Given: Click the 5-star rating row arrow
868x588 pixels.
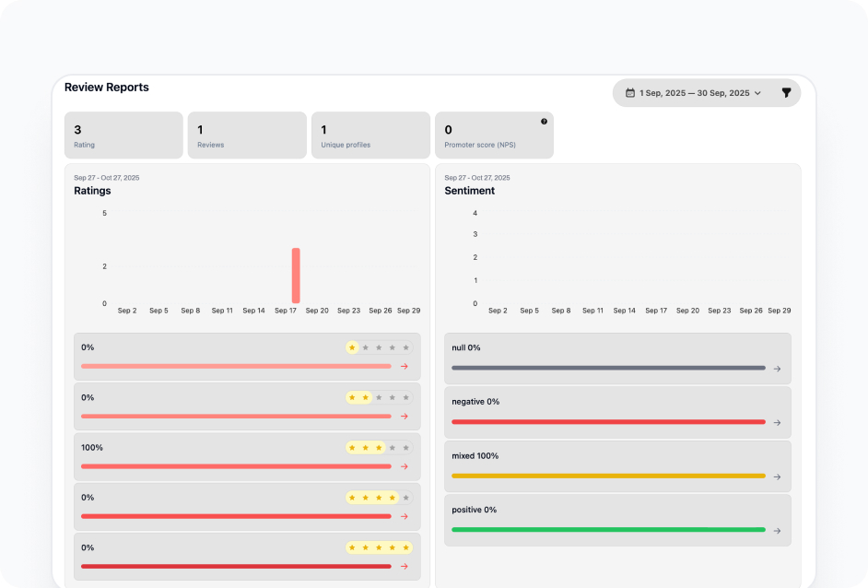Looking at the screenshot, I should [x=404, y=566].
